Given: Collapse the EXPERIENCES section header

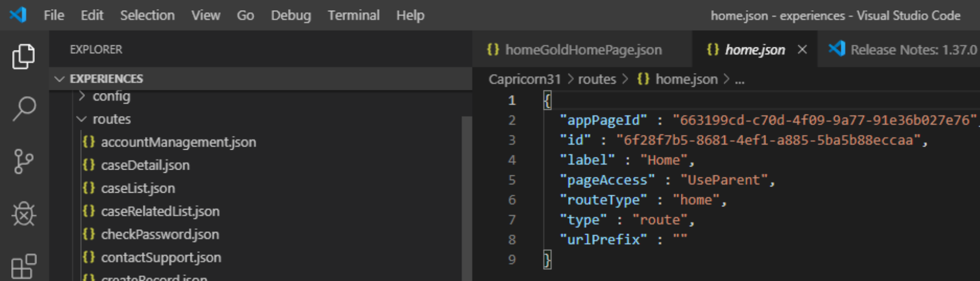Looking at the screenshot, I should (x=260, y=79).
